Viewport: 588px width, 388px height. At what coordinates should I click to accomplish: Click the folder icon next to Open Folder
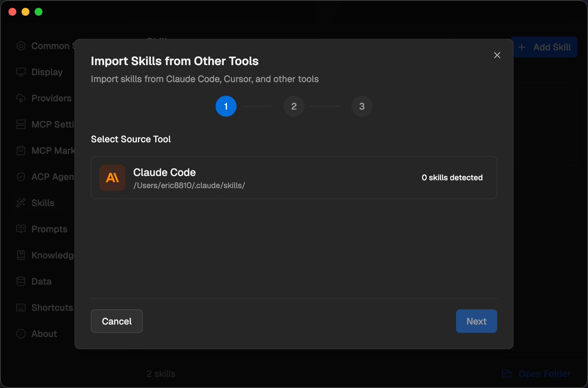click(x=506, y=373)
